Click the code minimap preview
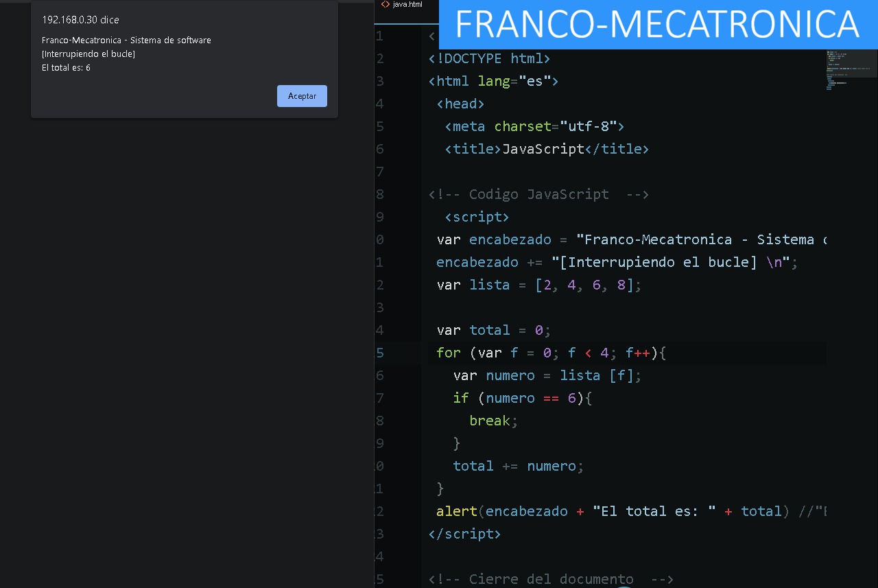878x588 pixels. point(851,70)
